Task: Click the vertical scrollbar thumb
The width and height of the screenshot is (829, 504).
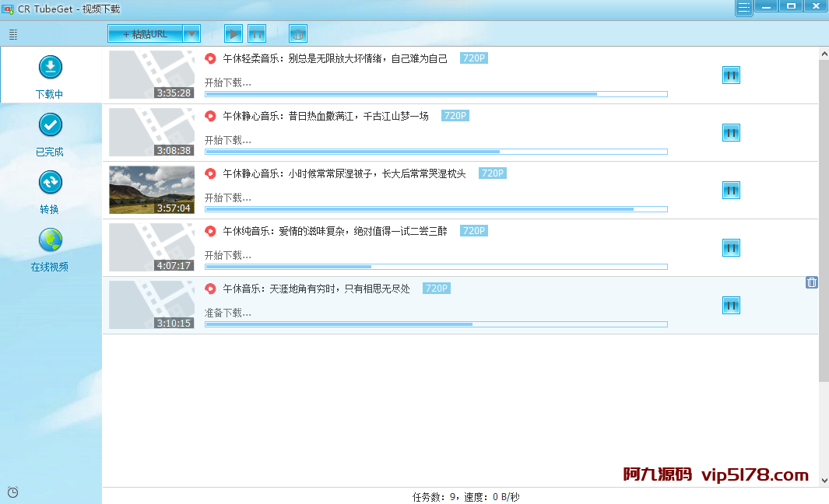Action: click(824, 220)
